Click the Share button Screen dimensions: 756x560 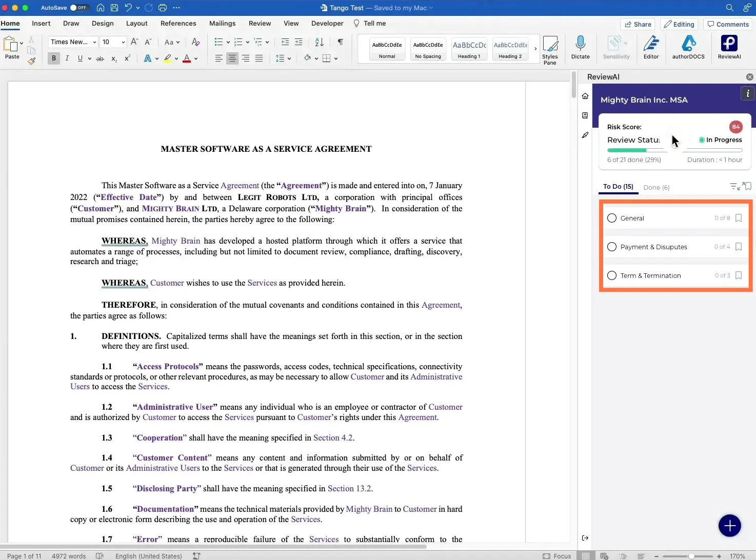[638, 24]
